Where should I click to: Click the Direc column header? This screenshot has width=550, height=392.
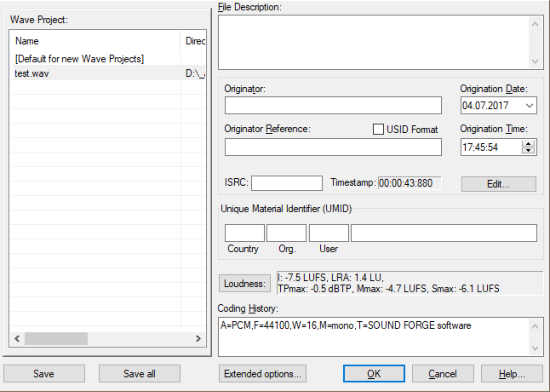pyautogui.click(x=193, y=41)
